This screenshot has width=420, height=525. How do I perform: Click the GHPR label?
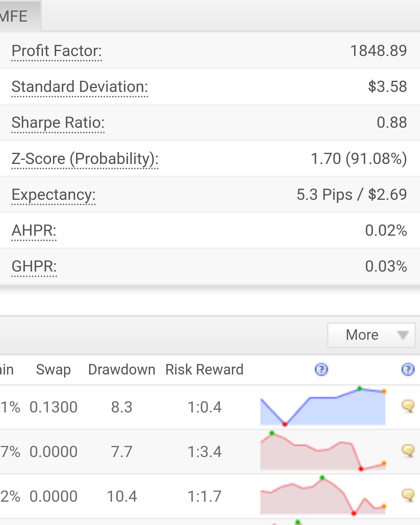tap(34, 266)
